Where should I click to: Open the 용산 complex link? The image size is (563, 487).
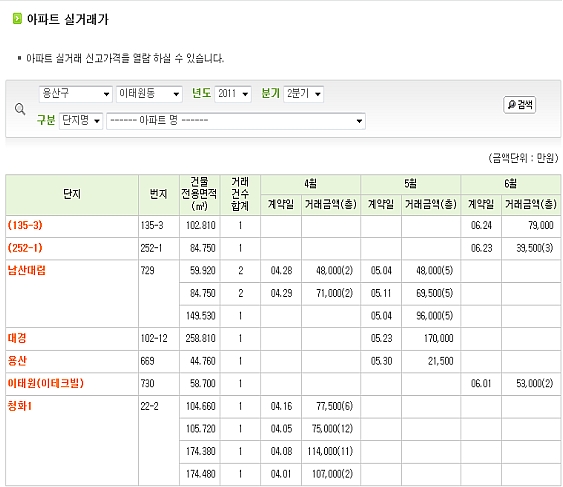[x=17, y=361]
